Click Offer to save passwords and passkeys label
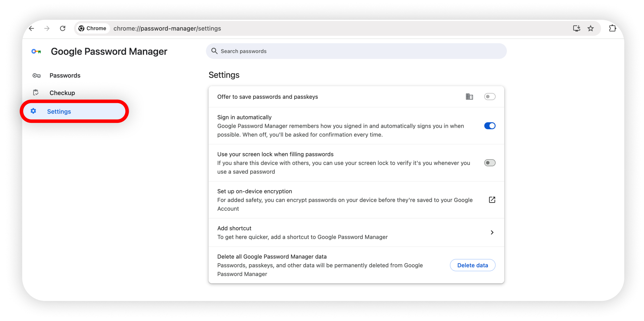 click(x=267, y=97)
